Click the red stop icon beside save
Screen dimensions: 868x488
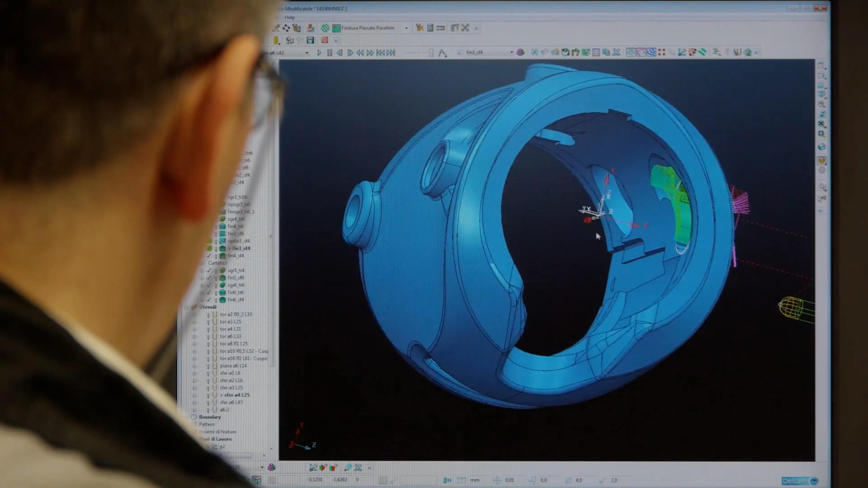pyautogui.click(x=324, y=40)
